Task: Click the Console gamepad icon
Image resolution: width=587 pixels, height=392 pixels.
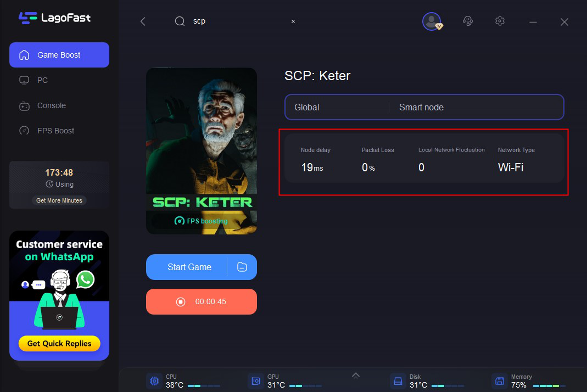Action: coord(24,106)
